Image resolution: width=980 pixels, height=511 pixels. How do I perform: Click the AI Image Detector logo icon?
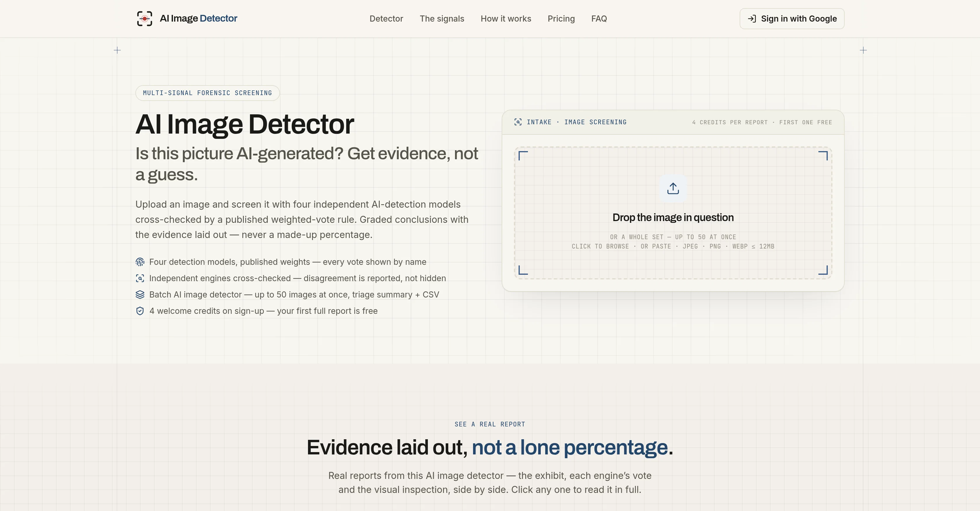(145, 19)
